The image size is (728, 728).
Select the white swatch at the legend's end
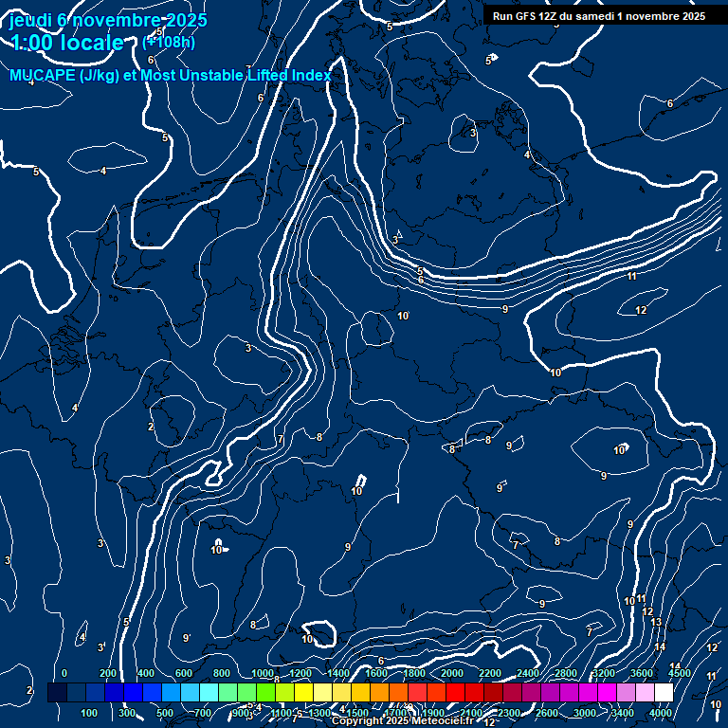[x=664, y=692]
